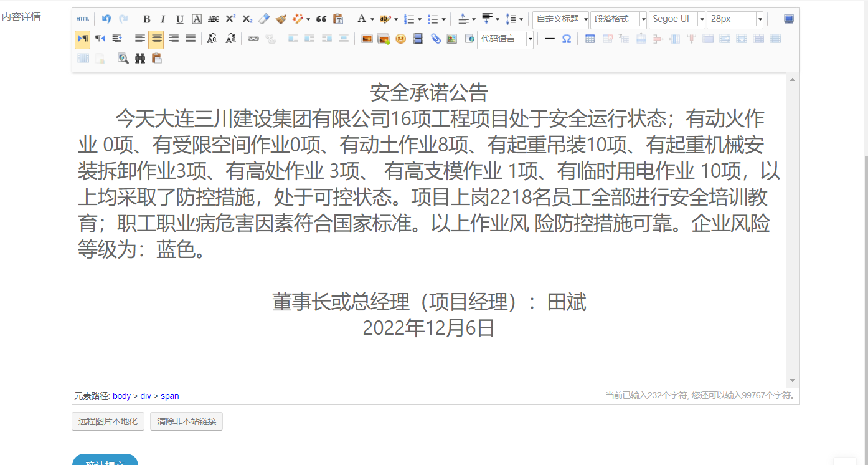Viewport: 868px width, 465px height.
Task: Insert a table
Action: click(x=590, y=39)
